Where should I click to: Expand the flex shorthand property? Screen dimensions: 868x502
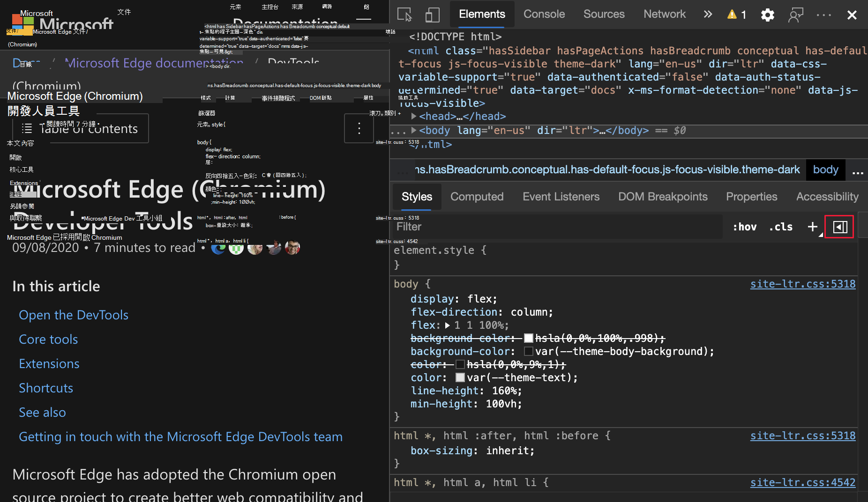point(448,325)
